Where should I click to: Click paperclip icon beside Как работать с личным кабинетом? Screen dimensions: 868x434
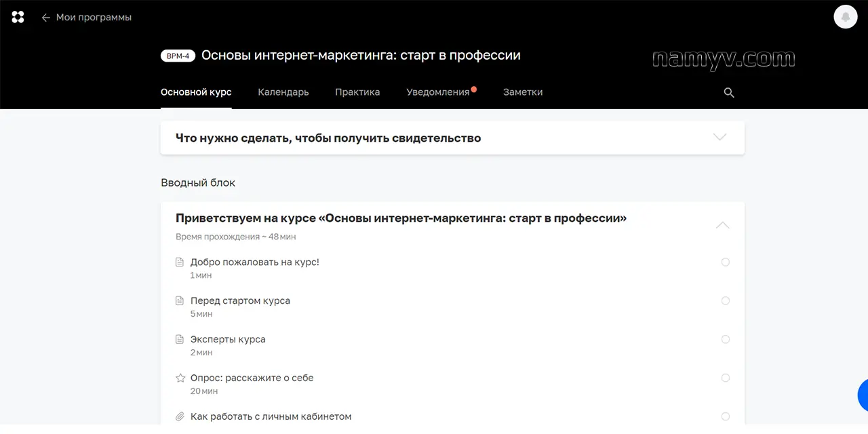(180, 416)
